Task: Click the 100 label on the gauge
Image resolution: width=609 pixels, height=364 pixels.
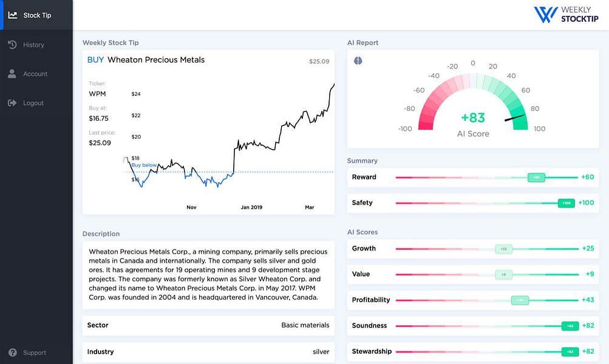Action: click(539, 129)
